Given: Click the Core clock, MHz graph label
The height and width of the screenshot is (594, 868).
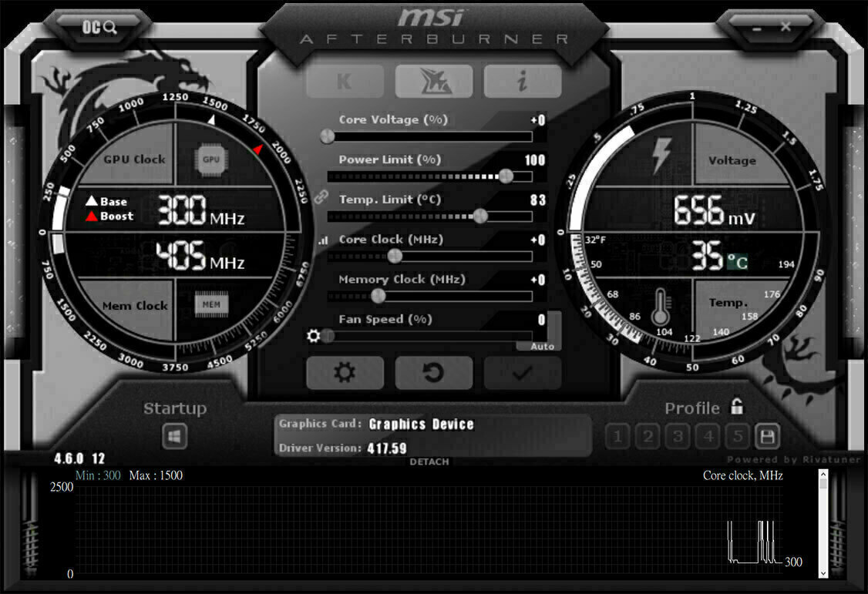Looking at the screenshot, I should point(743,475).
